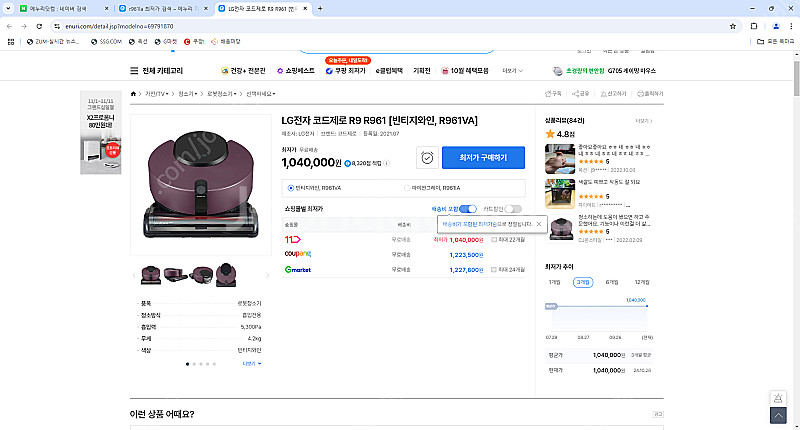Select the second dot in the spec carousel pager
The height and width of the screenshot is (430, 800).
(x=194, y=364)
